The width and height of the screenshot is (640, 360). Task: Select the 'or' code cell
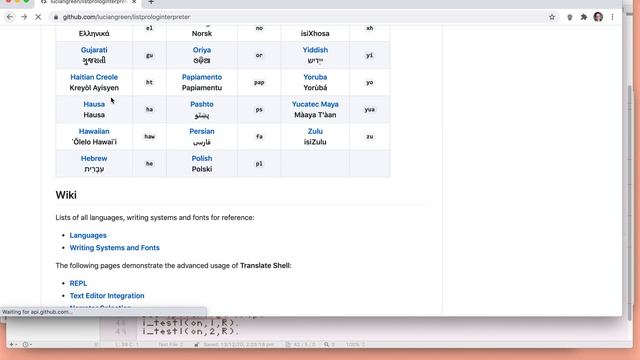(259, 55)
